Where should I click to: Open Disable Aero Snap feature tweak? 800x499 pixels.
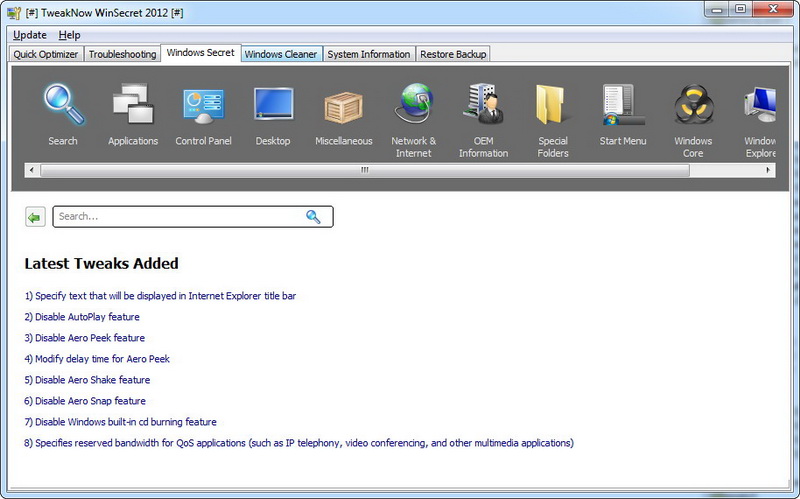tap(85, 401)
